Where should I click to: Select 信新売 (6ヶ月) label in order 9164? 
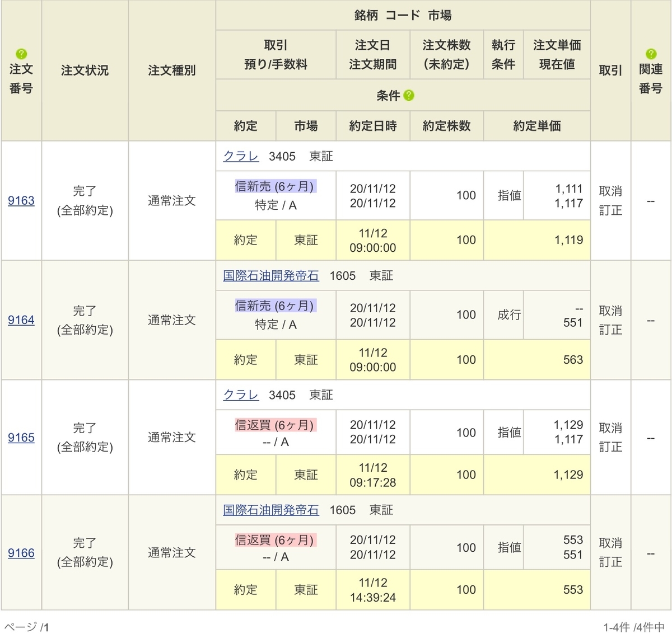click(276, 306)
